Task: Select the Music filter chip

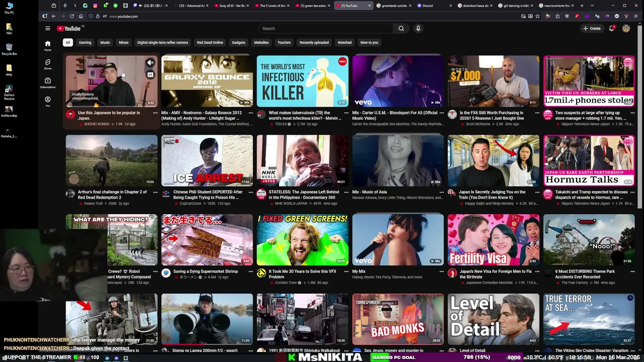Action: pyautogui.click(x=105, y=43)
